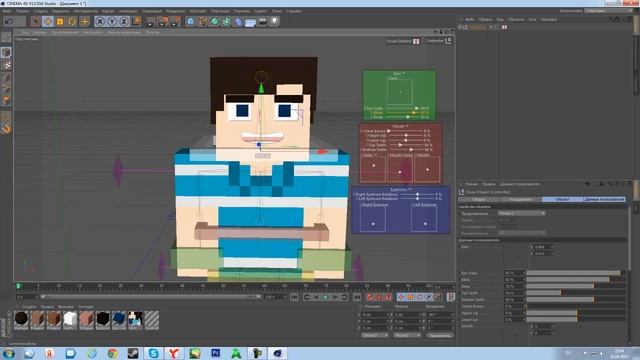Click the Upper Lip slider in the Mouth HUD

pos(407,135)
